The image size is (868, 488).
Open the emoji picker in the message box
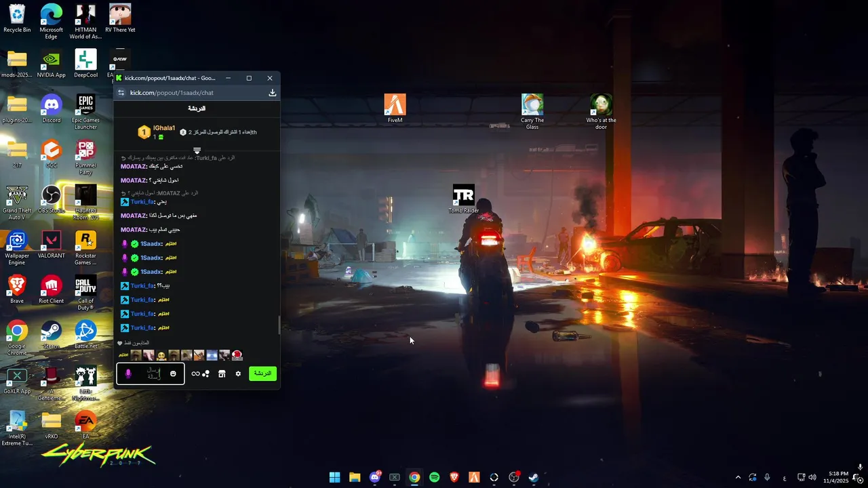(x=173, y=374)
